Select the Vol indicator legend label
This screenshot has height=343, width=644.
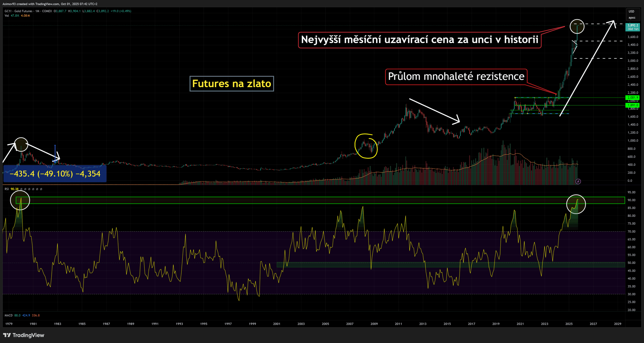7,16
